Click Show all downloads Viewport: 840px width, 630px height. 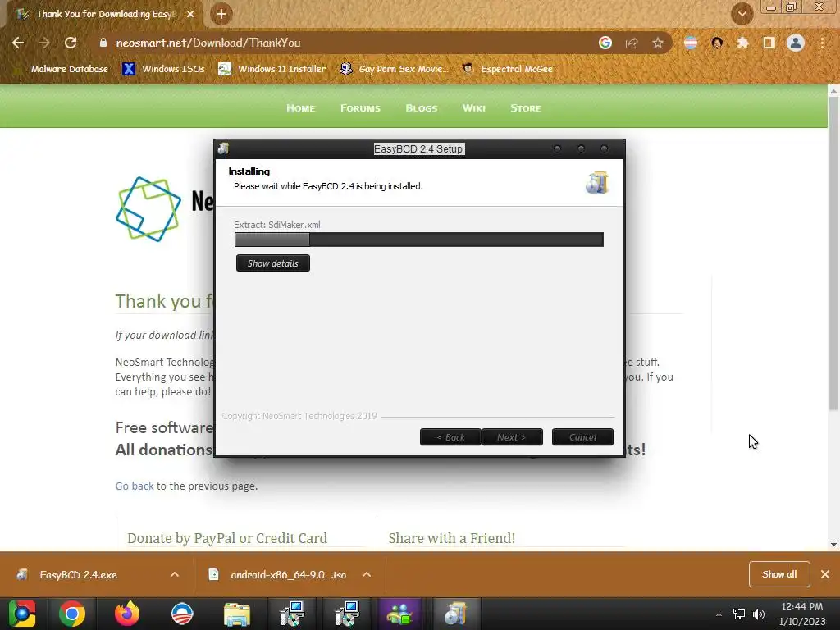(x=779, y=574)
